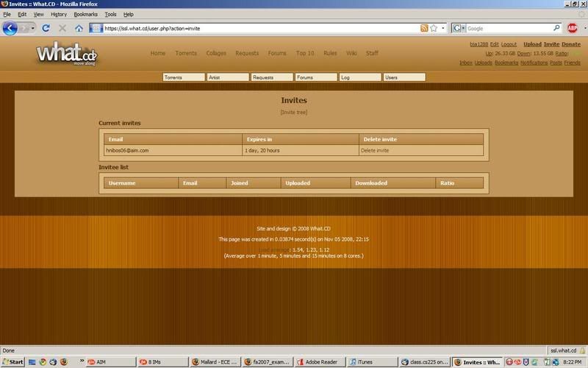Click the RSS feed icon in address bar
Viewport: 588px width, 368px height.
pos(424,28)
